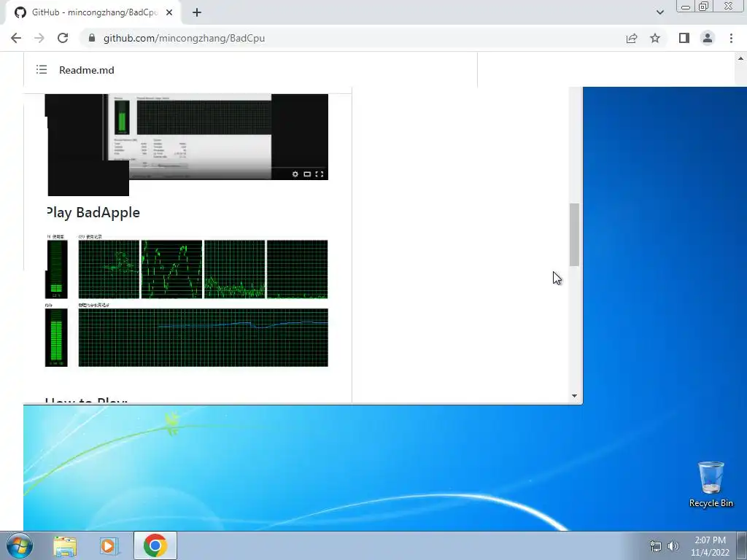
Task: Focus the address bar URL
Action: (x=184, y=38)
